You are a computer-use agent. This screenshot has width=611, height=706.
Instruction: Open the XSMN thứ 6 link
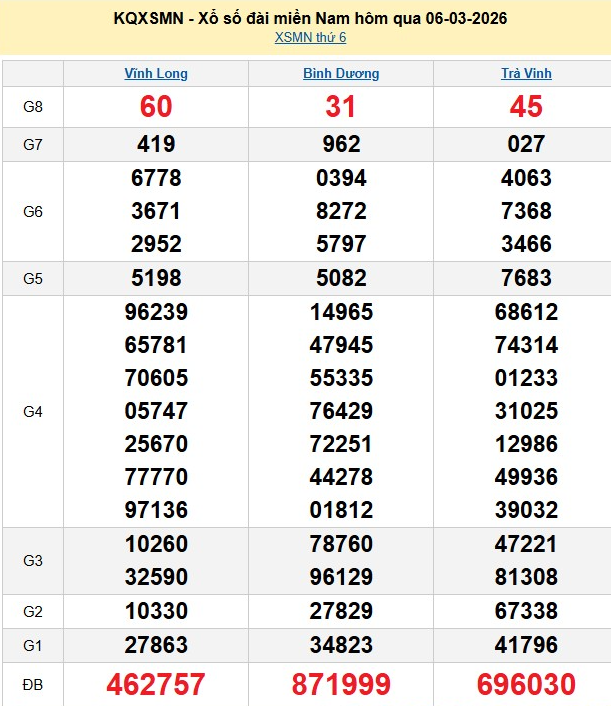(310, 38)
